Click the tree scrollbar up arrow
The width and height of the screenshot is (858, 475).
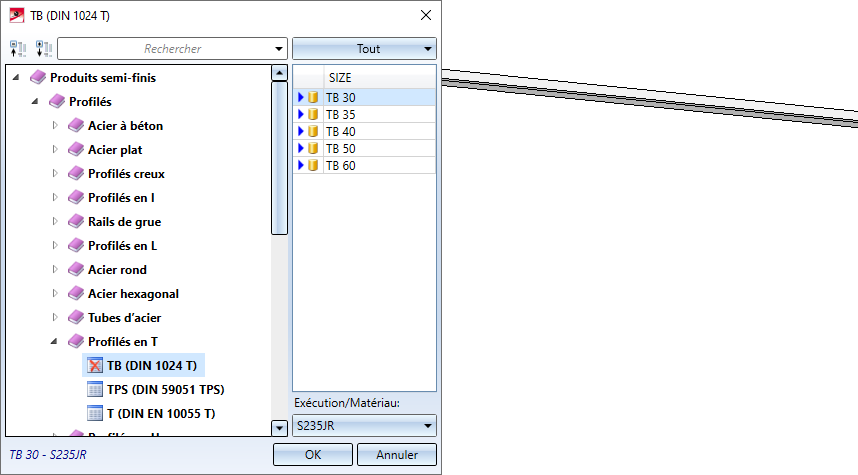pos(279,73)
